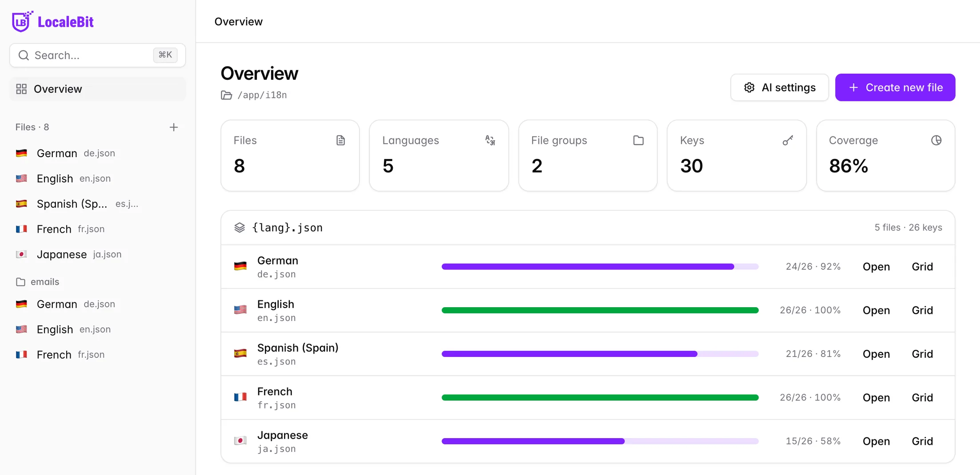Click the folder icon on File groups card
The image size is (980, 475).
tap(638, 140)
